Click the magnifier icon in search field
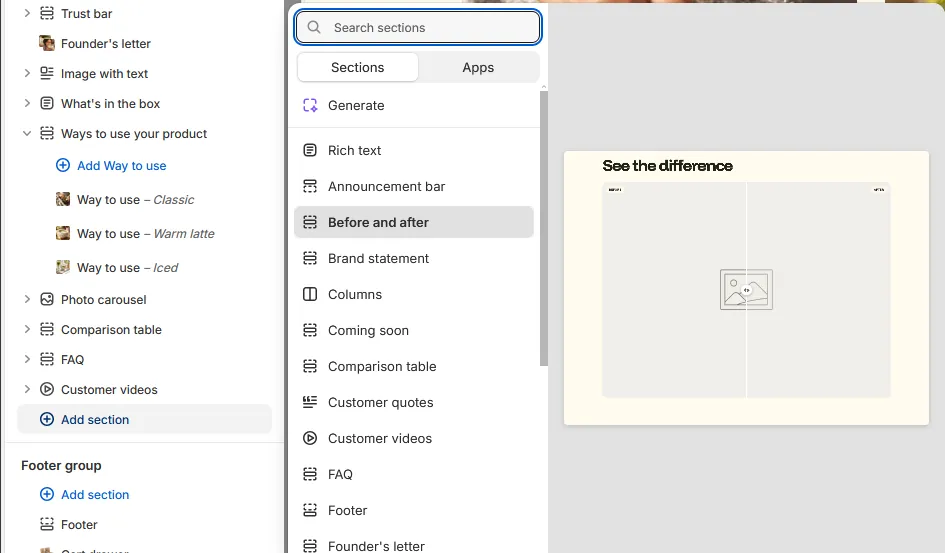 coord(314,27)
